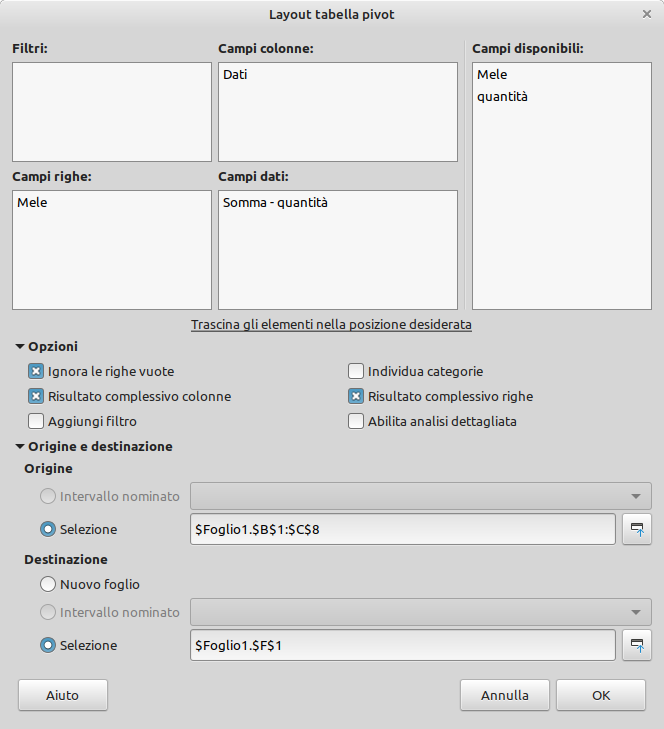Click the shrink icon beside destination selection field

(x=636, y=645)
